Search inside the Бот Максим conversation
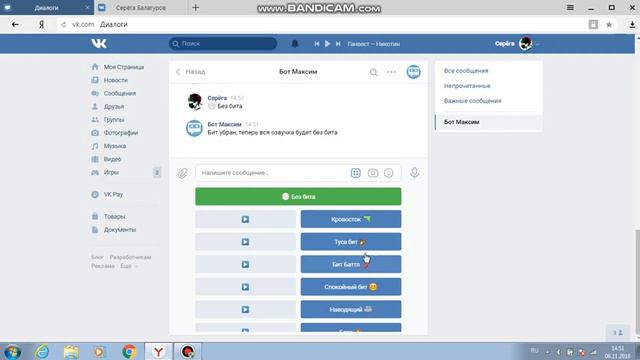 coord(373,72)
